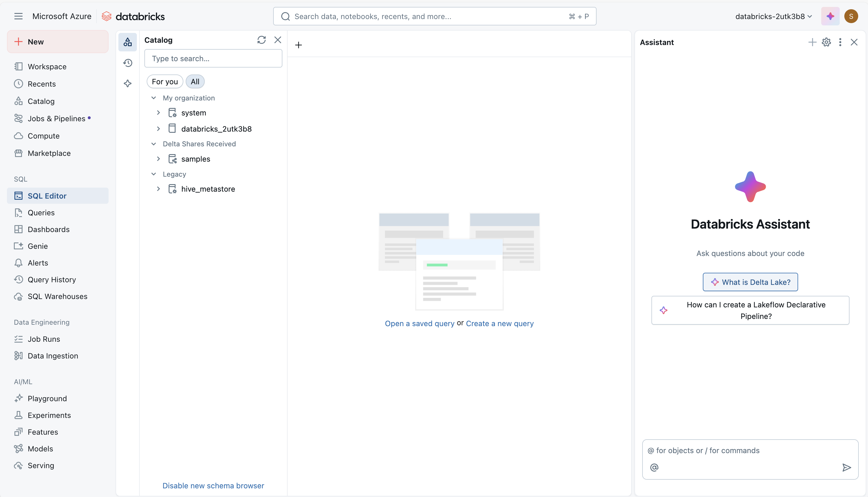Expand the system catalog
The width and height of the screenshot is (868, 497).
(x=159, y=112)
